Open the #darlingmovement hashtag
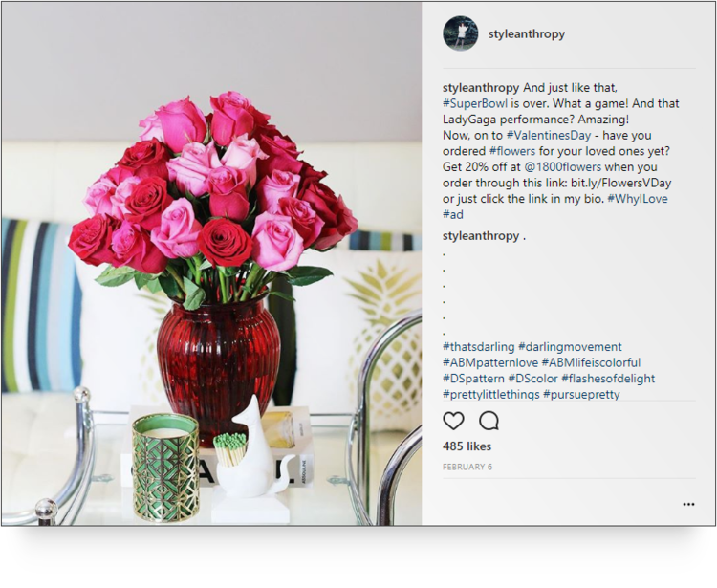This screenshot has height=588, width=717. (x=570, y=346)
